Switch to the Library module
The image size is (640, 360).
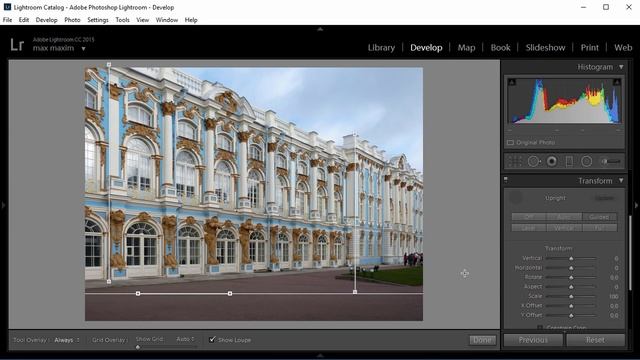(x=381, y=48)
